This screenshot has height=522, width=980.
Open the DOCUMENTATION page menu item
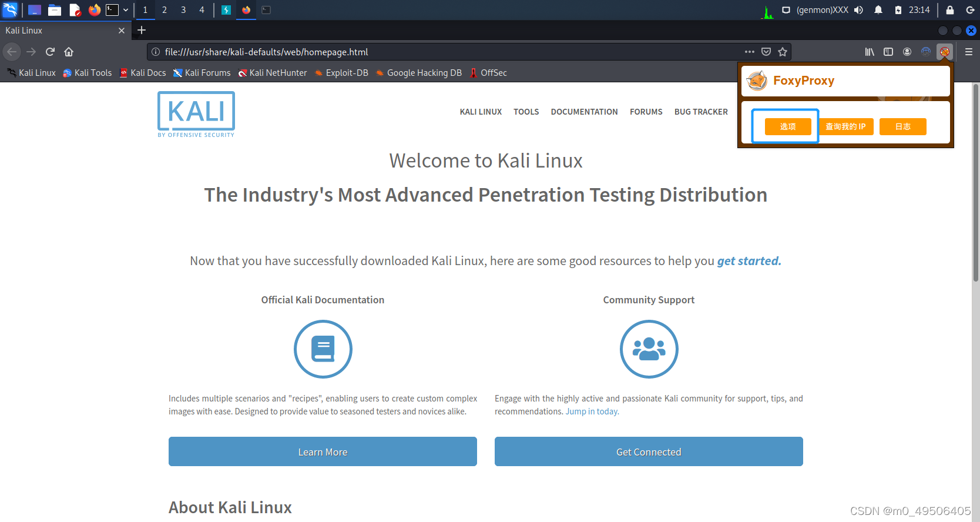pos(584,112)
